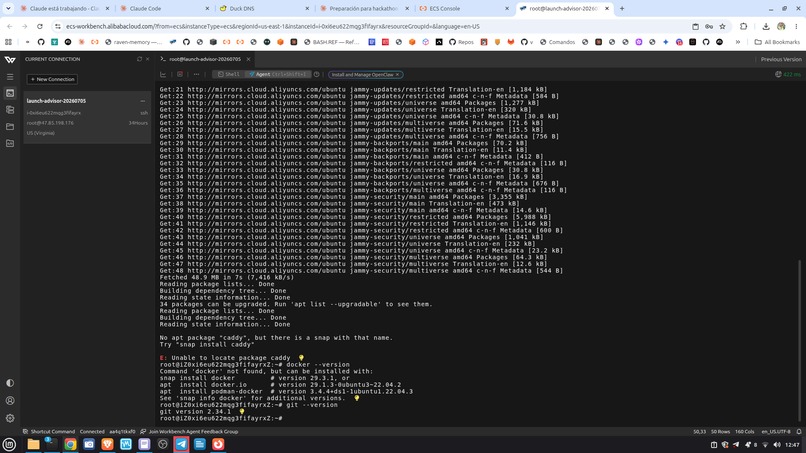Reload the current page
This screenshot has height=453, width=806.
40,26
